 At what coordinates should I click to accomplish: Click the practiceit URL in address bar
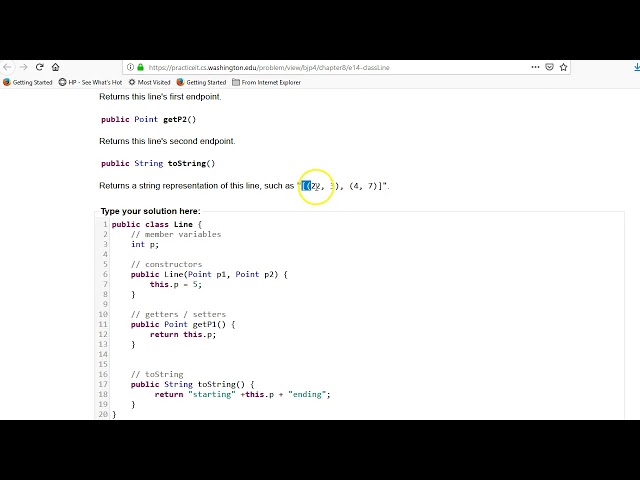pos(269,67)
